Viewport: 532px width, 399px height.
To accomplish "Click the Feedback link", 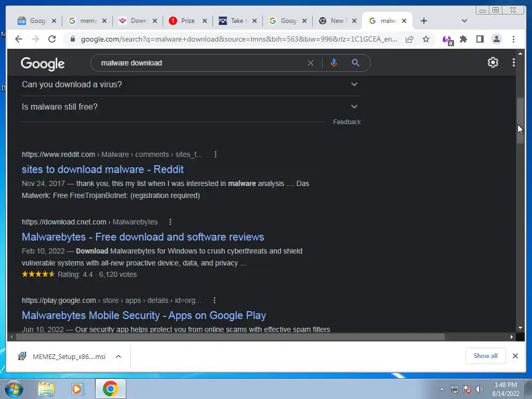I will click(x=347, y=122).
